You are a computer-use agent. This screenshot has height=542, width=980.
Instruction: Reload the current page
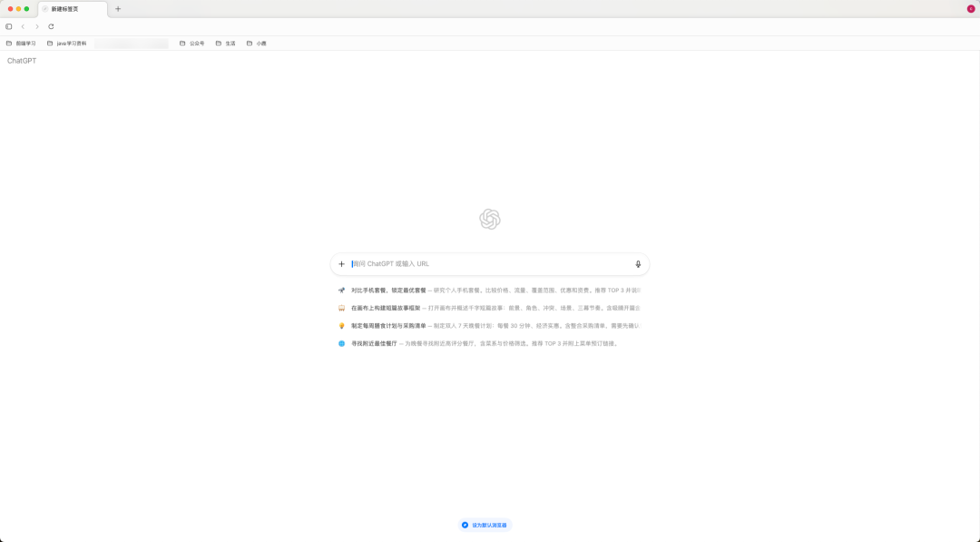(51, 26)
